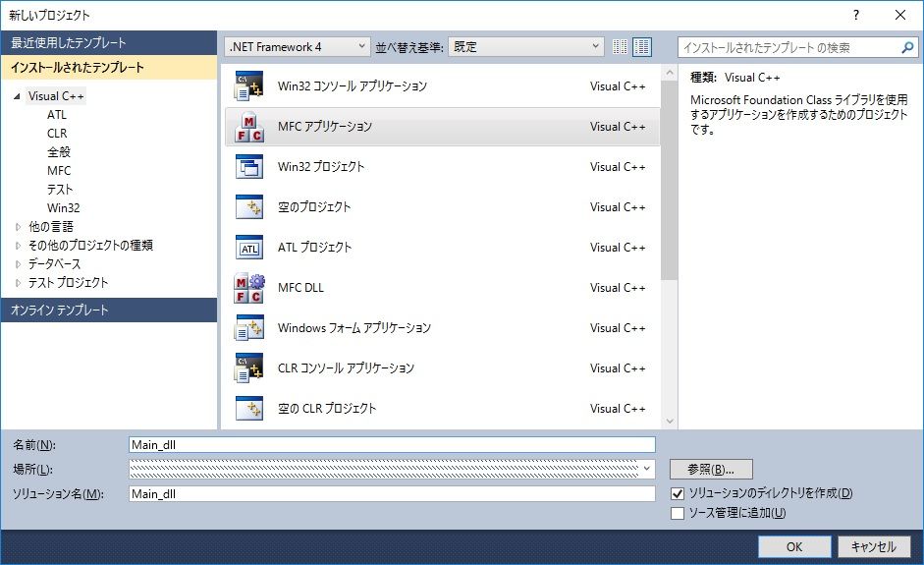Select インストールされたテンプレート section
This screenshot has width=924, height=565.
[108, 67]
